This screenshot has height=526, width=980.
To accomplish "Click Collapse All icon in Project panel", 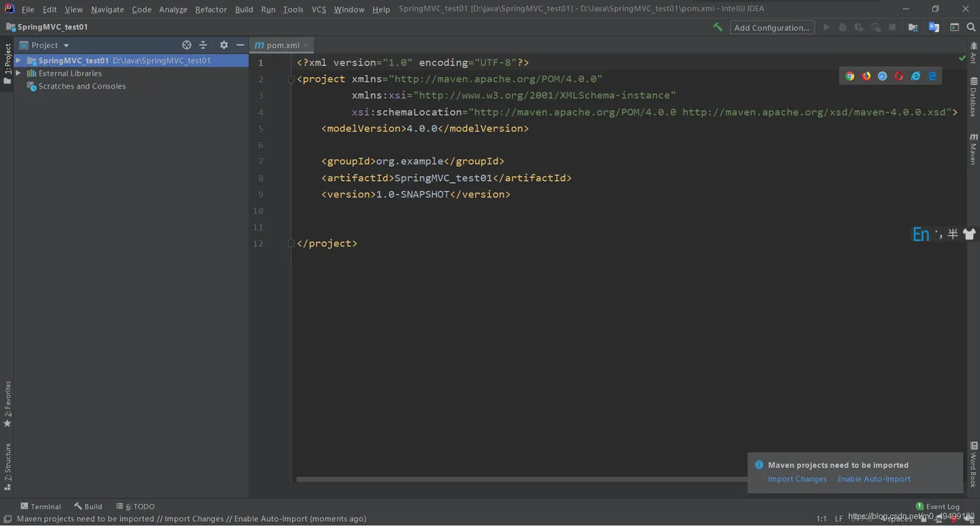I will (203, 45).
